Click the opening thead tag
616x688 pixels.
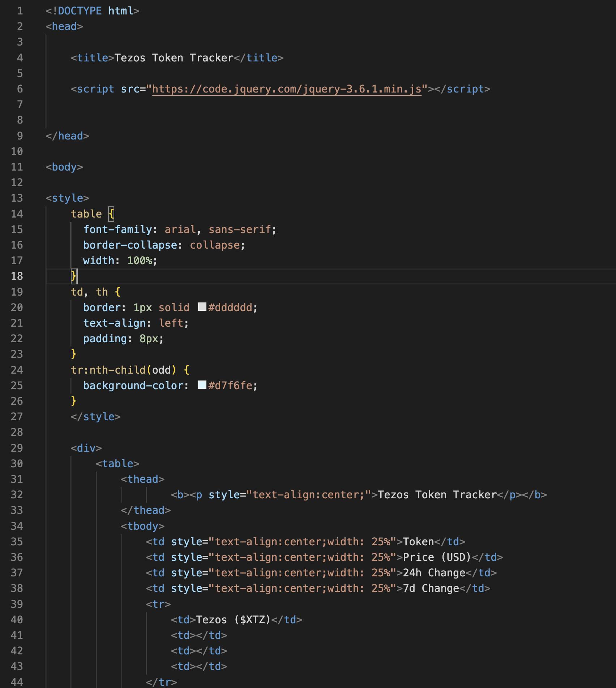coord(142,479)
